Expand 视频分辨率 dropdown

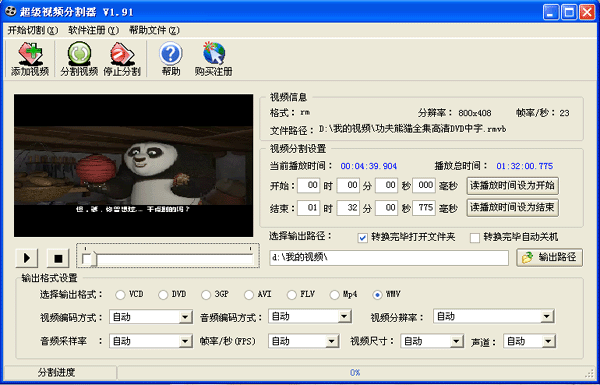point(547,316)
